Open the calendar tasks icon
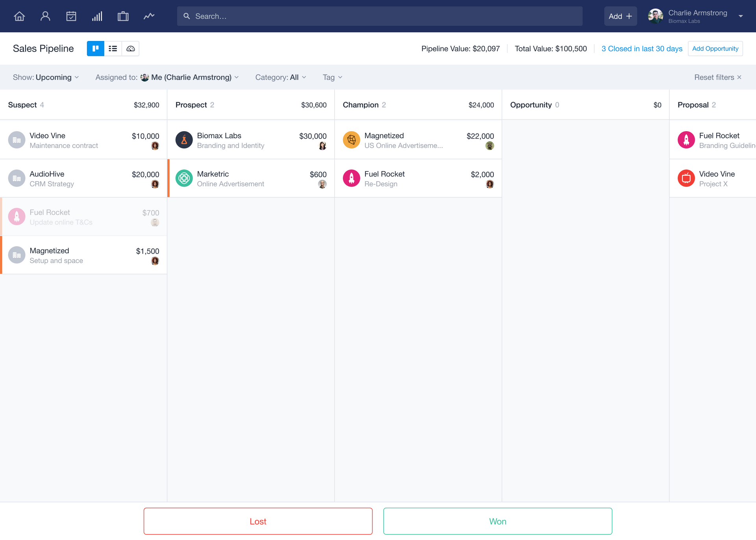The image size is (756, 540). (x=71, y=16)
